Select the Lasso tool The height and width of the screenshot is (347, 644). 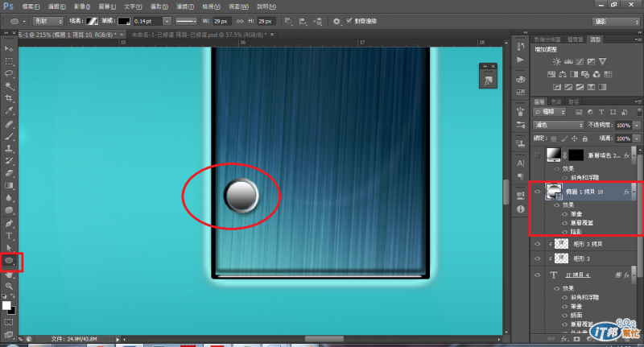click(9, 73)
